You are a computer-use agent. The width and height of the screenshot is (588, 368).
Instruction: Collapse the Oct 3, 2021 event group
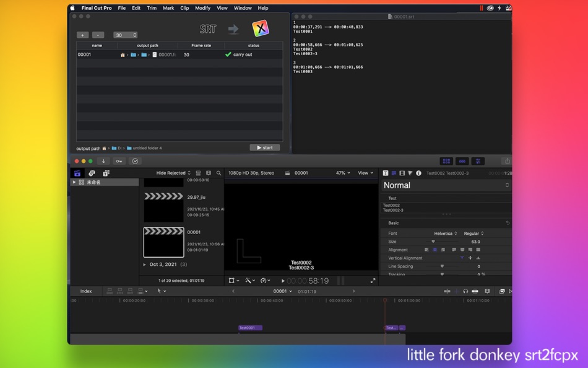click(145, 265)
